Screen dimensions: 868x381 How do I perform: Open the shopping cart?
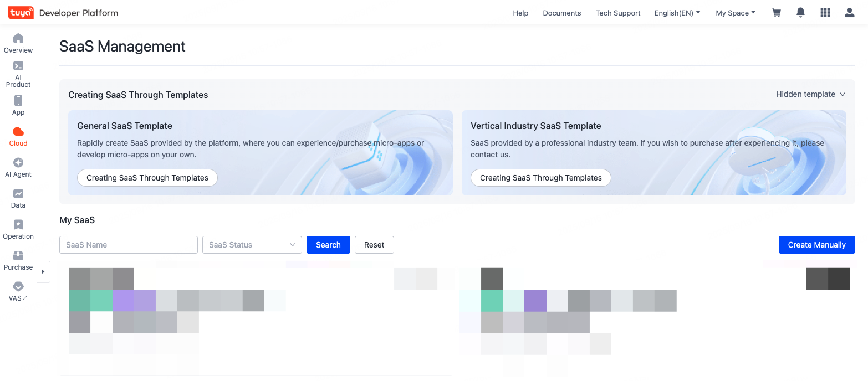[x=776, y=12]
